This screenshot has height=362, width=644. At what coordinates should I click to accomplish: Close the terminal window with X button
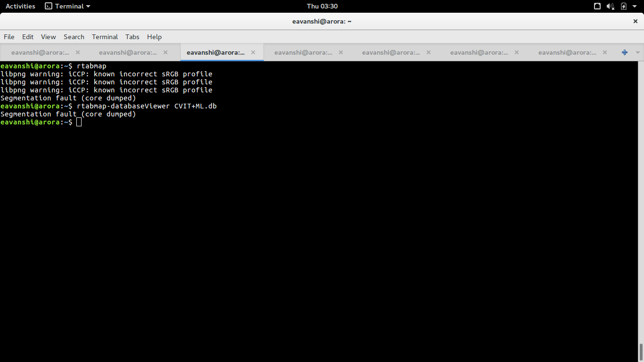(x=635, y=21)
